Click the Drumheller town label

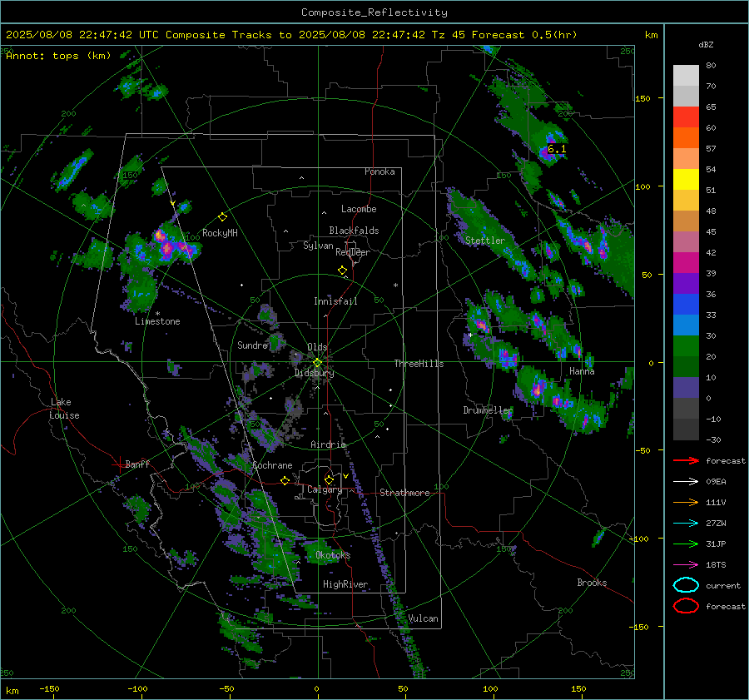[x=488, y=410]
